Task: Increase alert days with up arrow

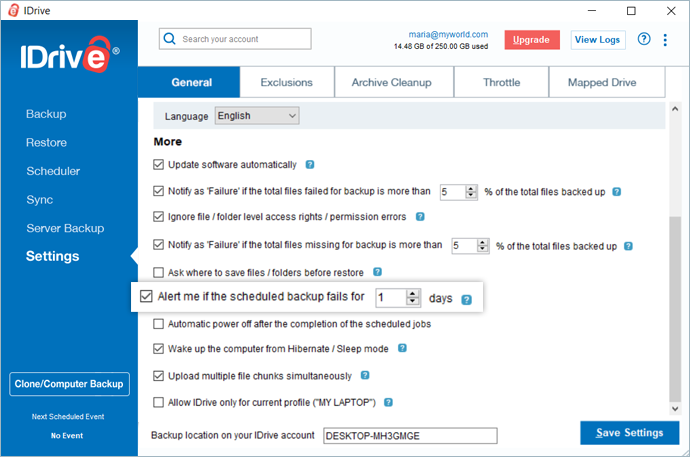Action: point(413,293)
